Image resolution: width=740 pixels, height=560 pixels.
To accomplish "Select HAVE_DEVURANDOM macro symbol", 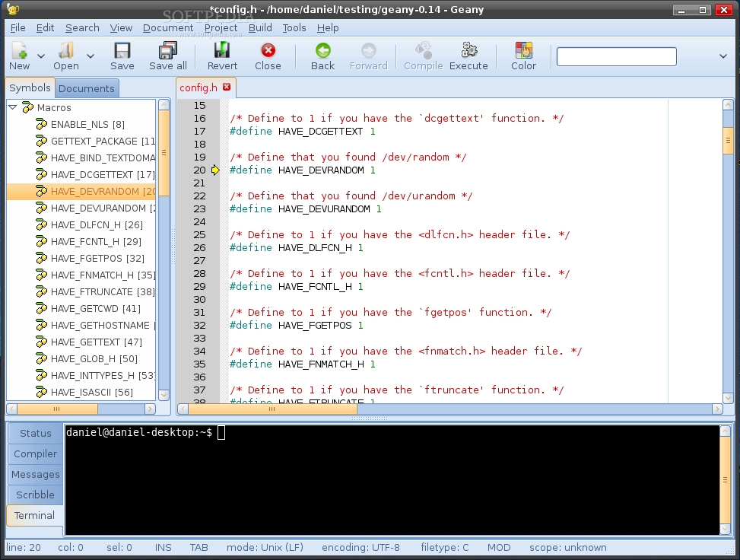I will [103, 208].
